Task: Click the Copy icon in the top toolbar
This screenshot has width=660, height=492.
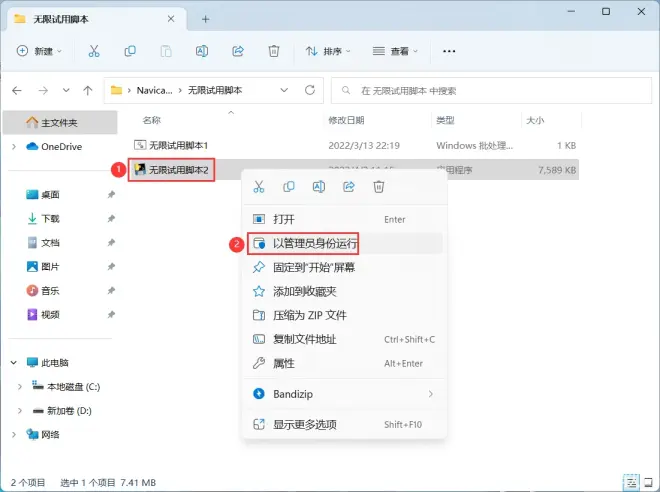Action: click(130, 51)
